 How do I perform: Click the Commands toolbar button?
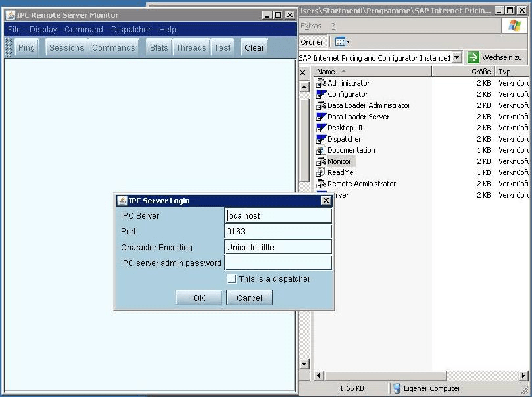[x=114, y=47]
